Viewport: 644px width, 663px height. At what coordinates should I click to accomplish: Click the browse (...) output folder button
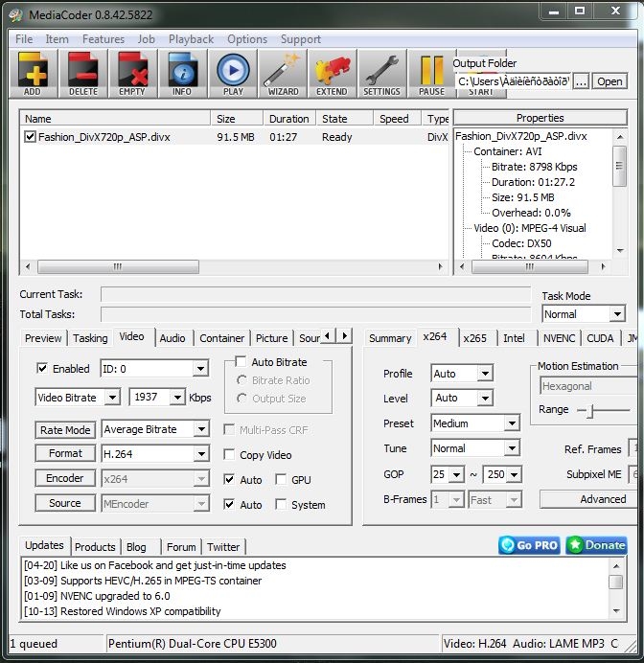coord(581,81)
